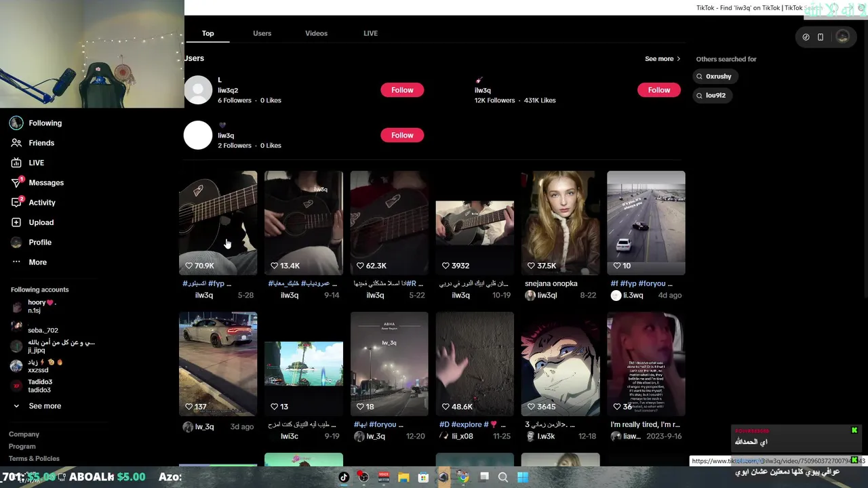The height and width of the screenshot is (488, 868).
Task: Open Microsoft Store from taskbar
Action: coord(423,477)
